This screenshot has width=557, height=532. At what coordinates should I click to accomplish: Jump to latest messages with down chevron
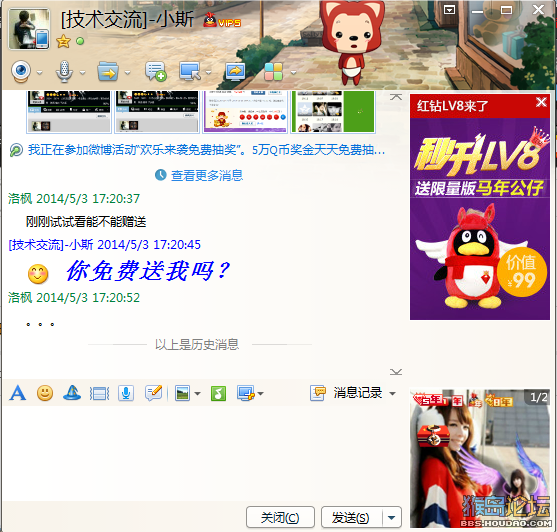pos(396,372)
